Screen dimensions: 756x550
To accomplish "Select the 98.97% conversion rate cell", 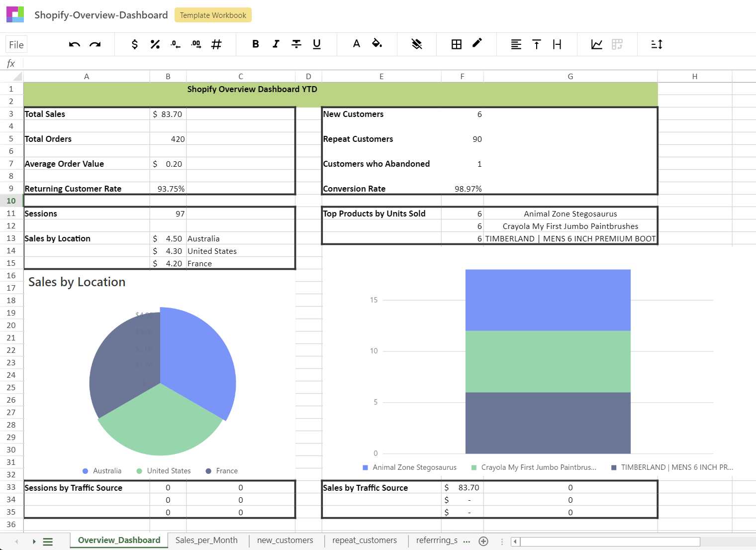I will [x=462, y=189].
